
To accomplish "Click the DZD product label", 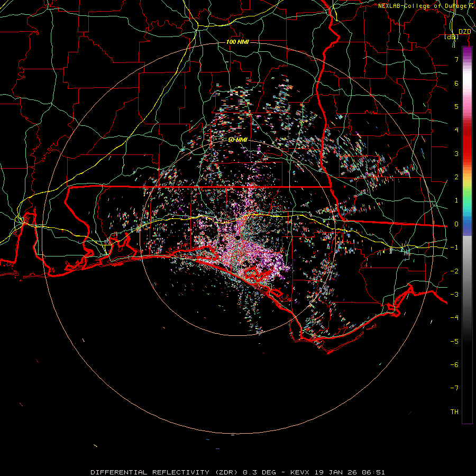I will click(464, 32).
